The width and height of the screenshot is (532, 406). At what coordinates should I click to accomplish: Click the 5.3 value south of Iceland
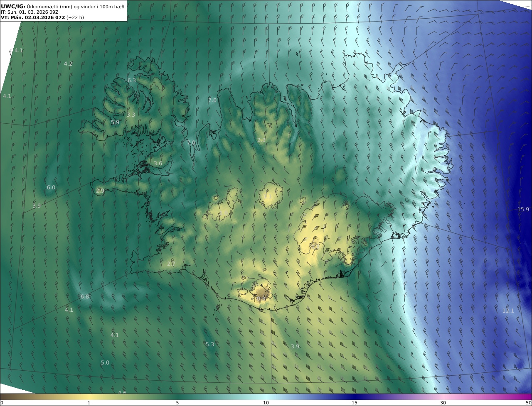[210, 344]
